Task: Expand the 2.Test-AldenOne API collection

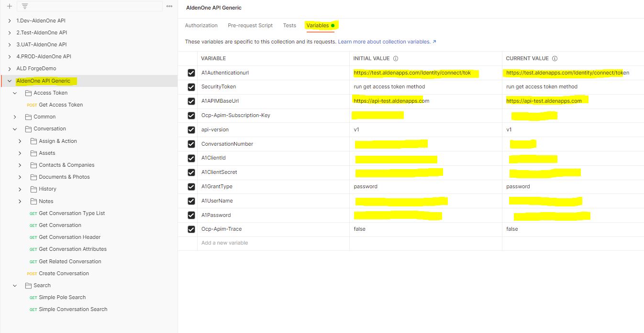Action: tap(10, 32)
